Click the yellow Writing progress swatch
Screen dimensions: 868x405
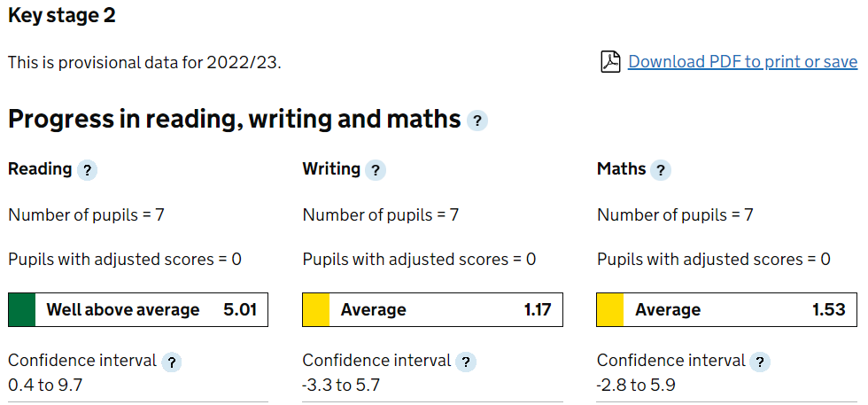(316, 309)
